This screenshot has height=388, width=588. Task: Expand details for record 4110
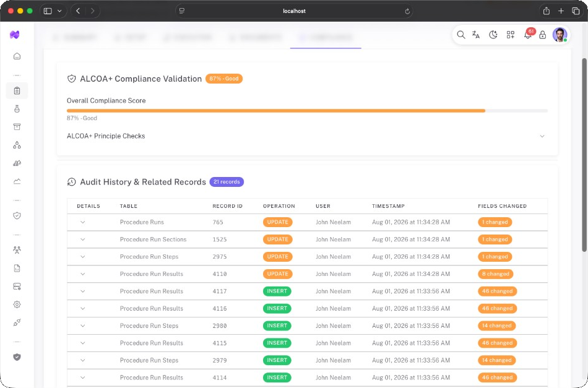pyautogui.click(x=82, y=274)
